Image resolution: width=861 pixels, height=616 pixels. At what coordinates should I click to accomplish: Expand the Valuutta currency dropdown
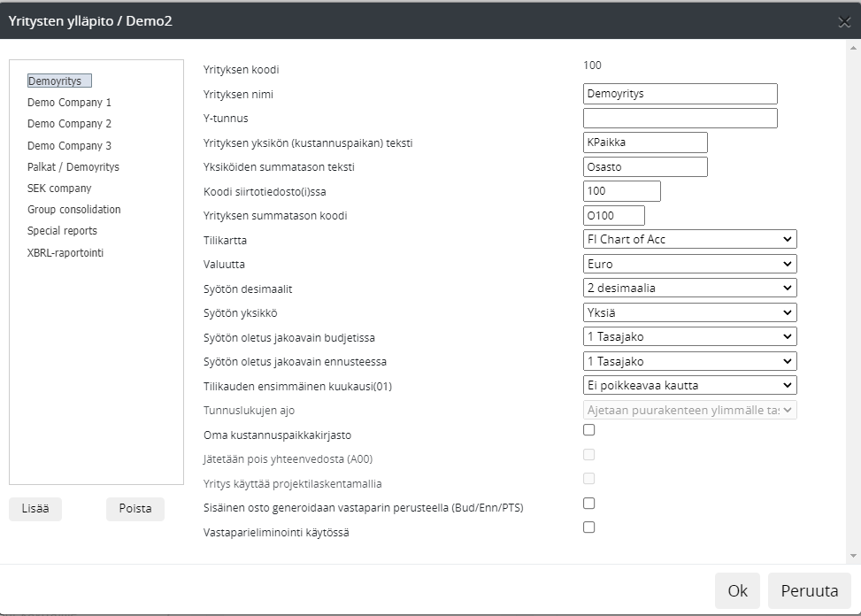[x=690, y=264]
